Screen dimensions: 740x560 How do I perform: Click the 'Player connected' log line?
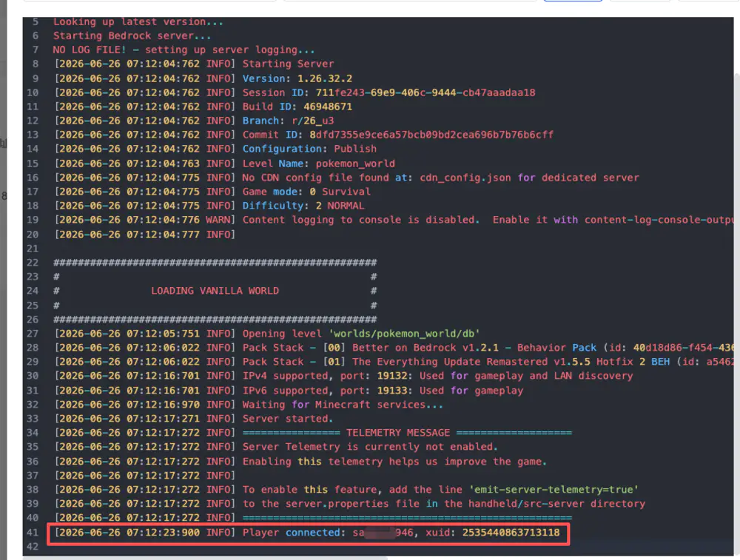(x=307, y=532)
